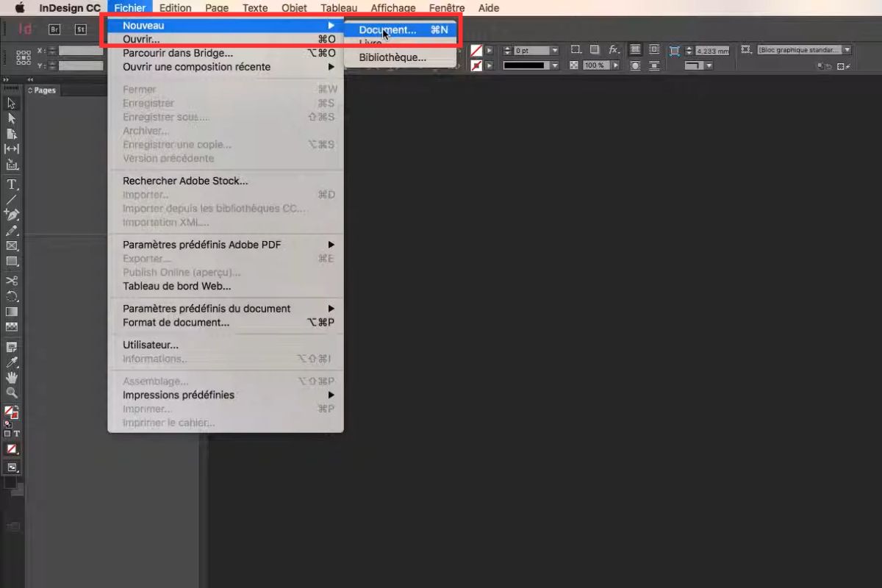Enable wrap around object shape
882x588 pixels.
(x=635, y=65)
